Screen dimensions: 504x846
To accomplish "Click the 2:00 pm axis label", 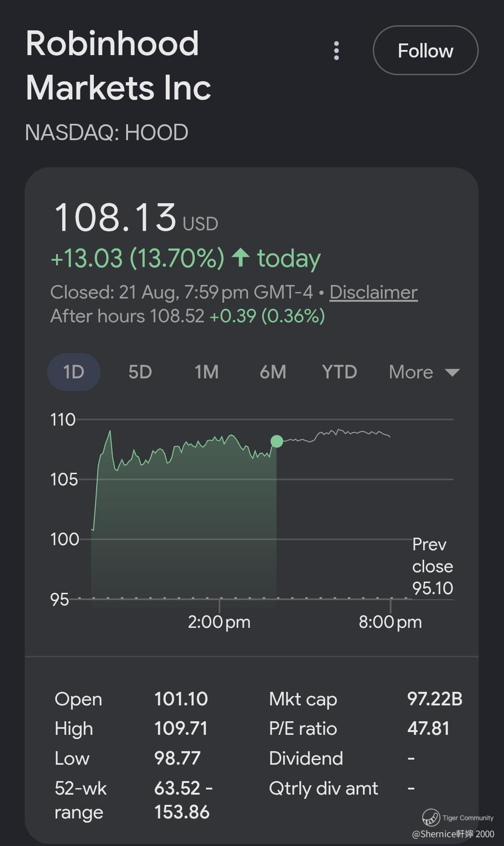I will coord(219,622).
